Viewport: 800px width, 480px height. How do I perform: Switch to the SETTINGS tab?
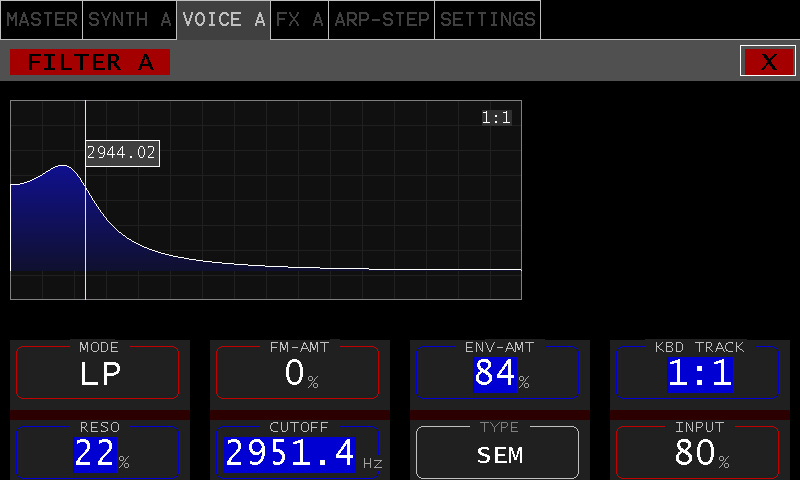coord(488,20)
